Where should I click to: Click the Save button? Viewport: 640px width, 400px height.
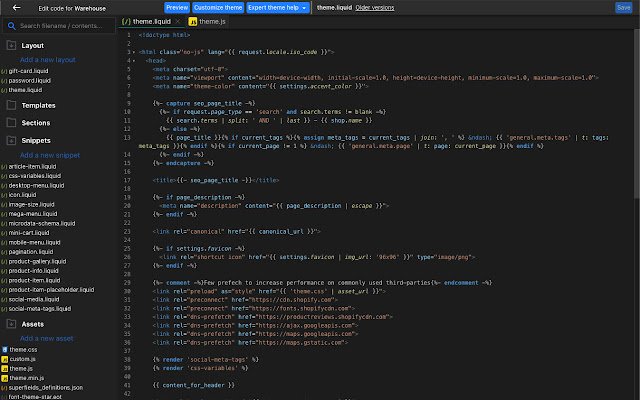click(623, 8)
